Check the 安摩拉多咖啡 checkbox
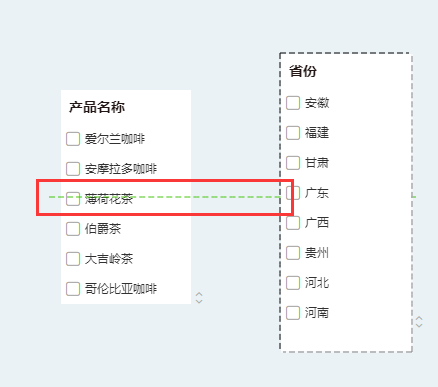 [x=73, y=169]
